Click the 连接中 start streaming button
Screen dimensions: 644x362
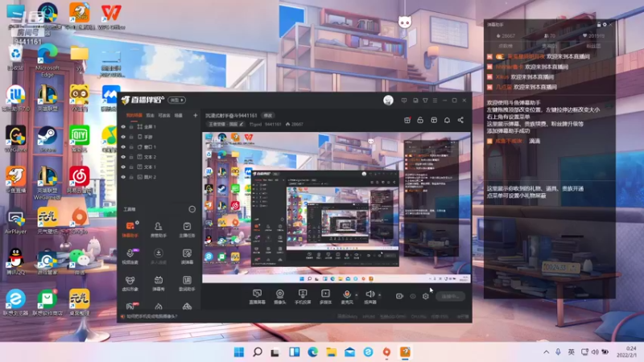pyautogui.click(x=450, y=296)
